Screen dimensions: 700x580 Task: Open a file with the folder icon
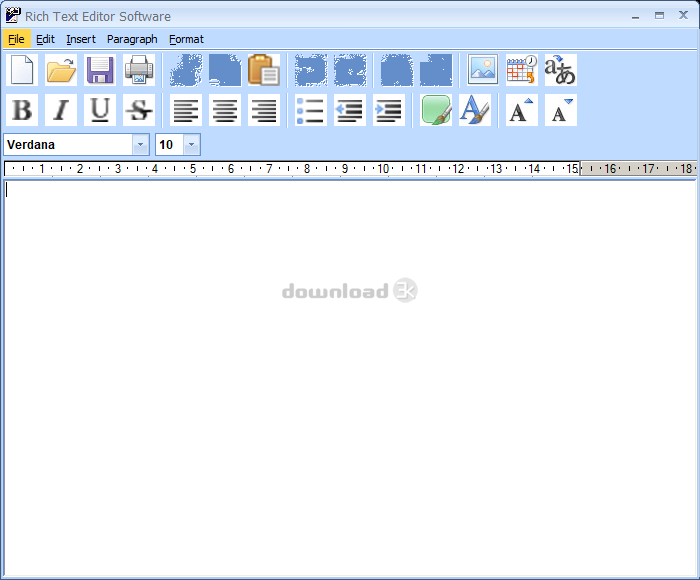click(x=61, y=70)
